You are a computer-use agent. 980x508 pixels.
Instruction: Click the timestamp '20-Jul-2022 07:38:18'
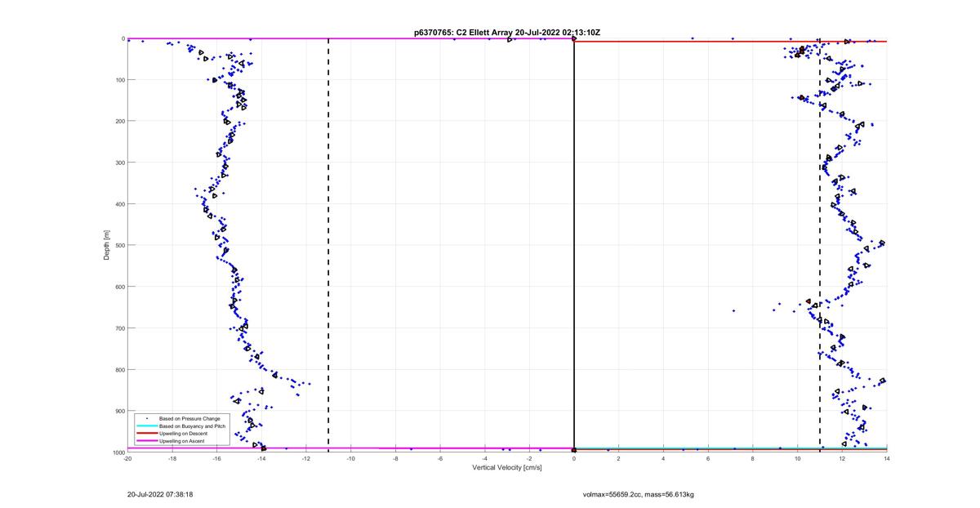tap(160, 494)
